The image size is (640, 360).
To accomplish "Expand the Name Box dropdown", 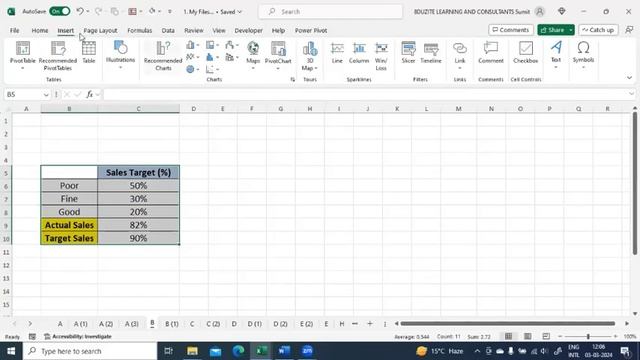I will pos(46,95).
